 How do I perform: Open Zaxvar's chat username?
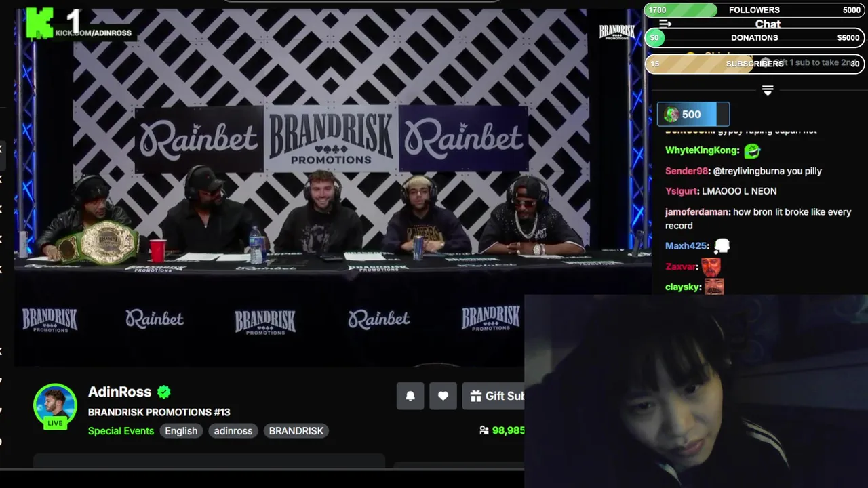681,266
